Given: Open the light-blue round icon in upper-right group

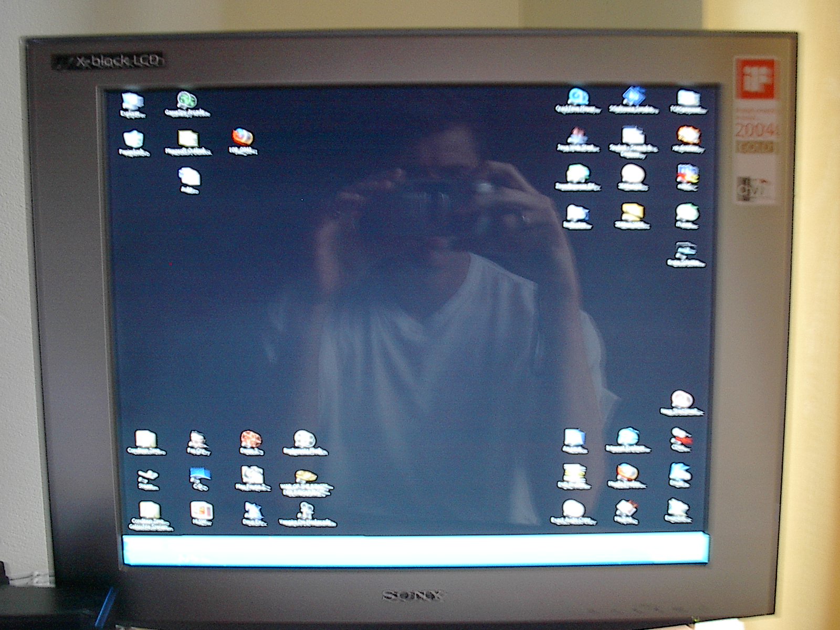Looking at the screenshot, I should pyautogui.click(x=577, y=97).
